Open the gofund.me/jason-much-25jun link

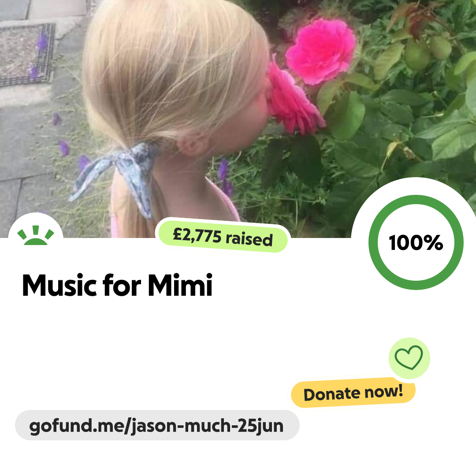(157, 425)
